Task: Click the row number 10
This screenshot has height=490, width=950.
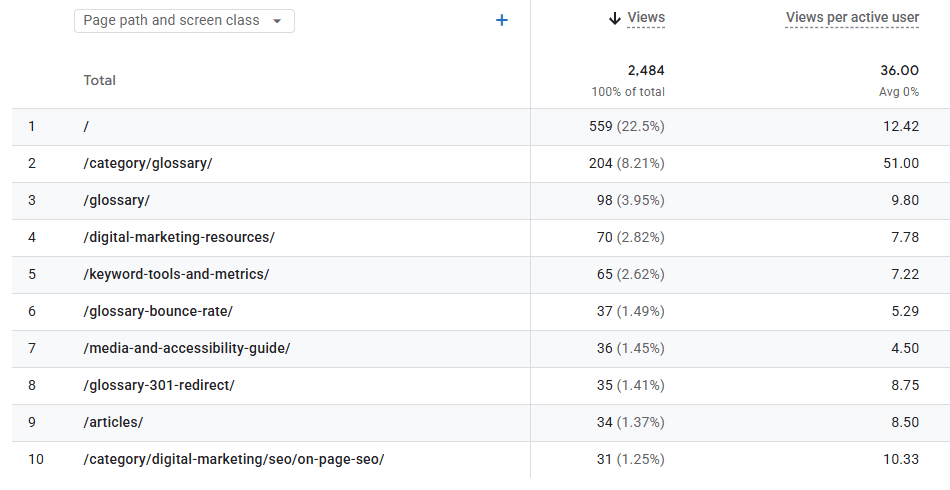Action: (x=36, y=459)
